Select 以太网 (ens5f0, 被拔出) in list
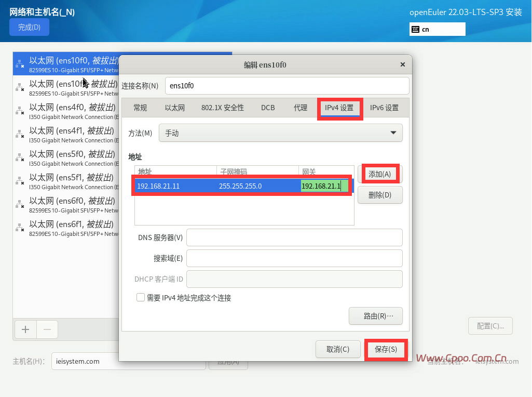 (x=66, y=158)
